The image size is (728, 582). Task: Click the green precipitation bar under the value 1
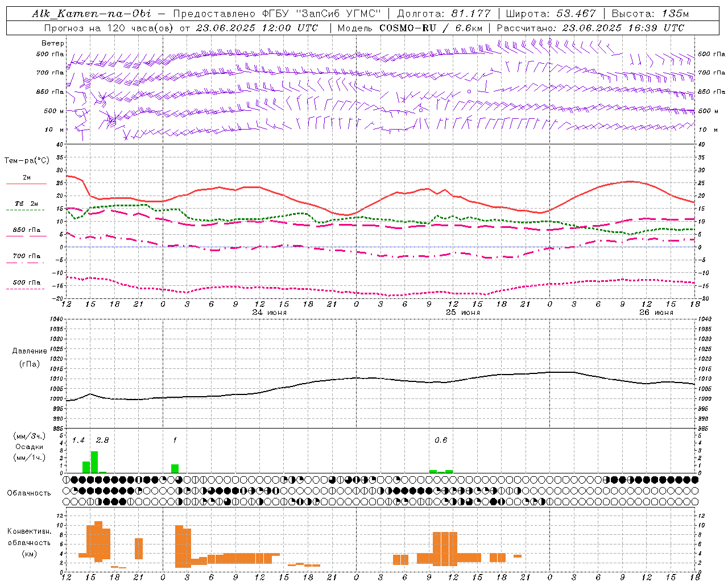pyautogui.click(x=175, y=469)
